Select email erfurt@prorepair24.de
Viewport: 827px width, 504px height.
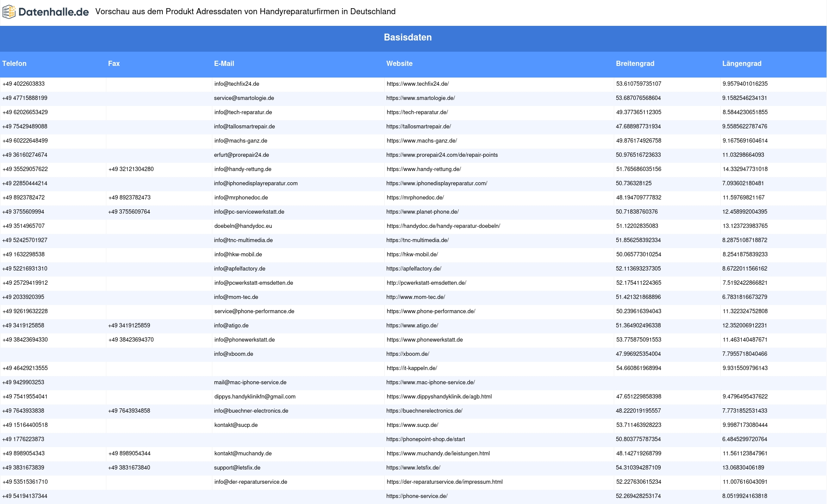tap(242, 155)
